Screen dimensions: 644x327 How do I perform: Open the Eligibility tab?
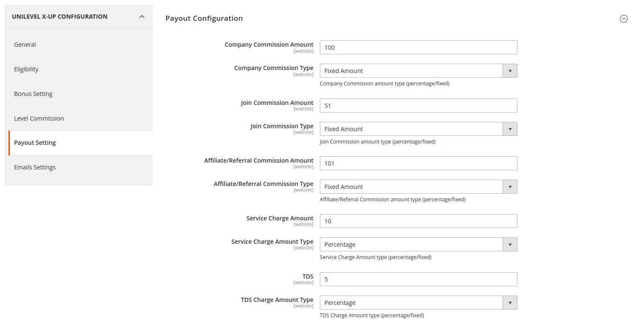click(x=26, y=69)
